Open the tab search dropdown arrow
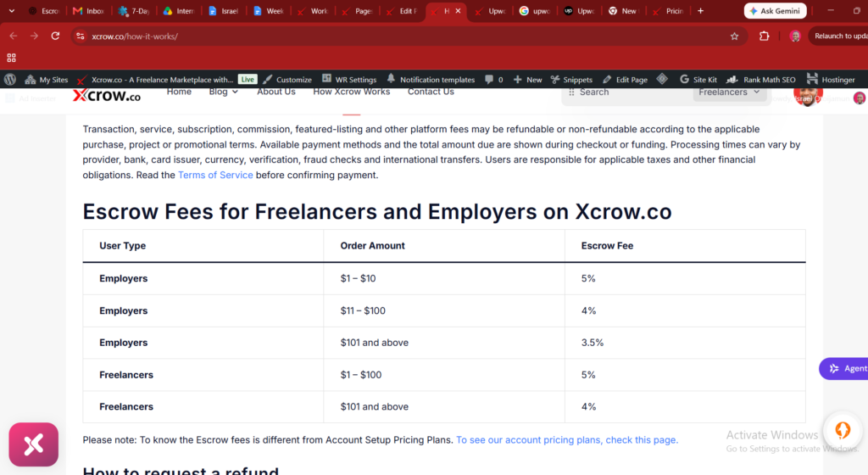The image size is (868, 475). click(x=11, y=10)
